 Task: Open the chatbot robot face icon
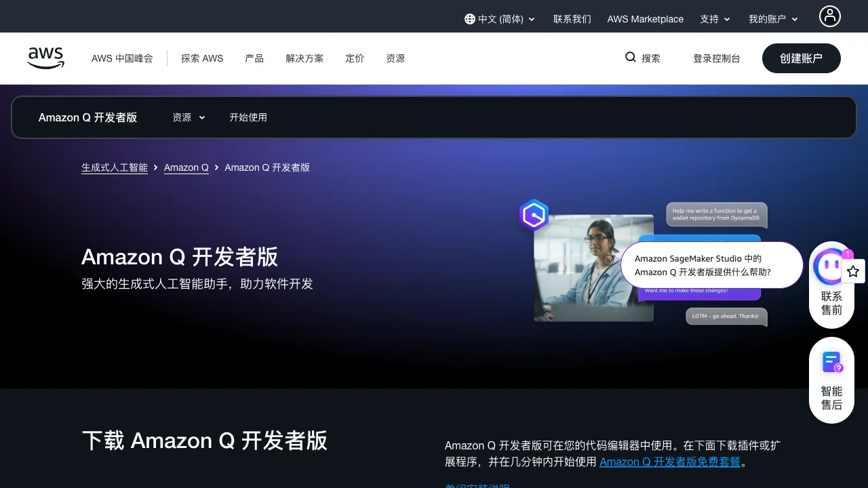(x=831, y=267)
